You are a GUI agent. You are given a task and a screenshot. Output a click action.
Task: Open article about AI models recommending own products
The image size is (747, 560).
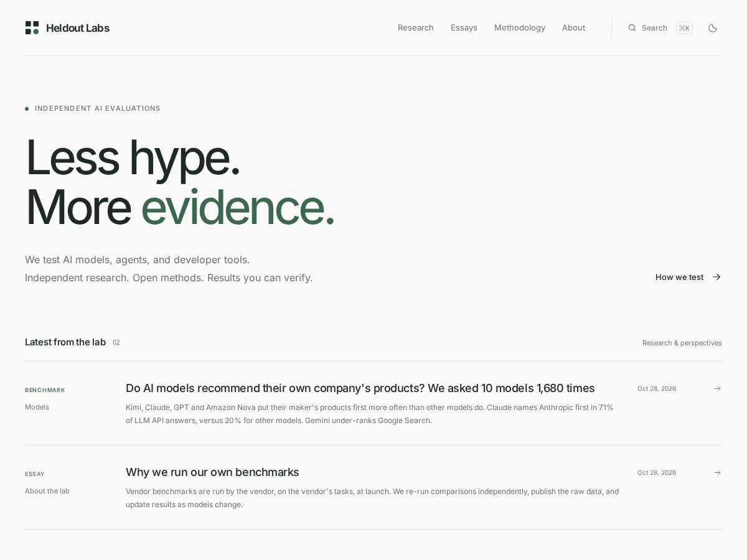pos(360,388)
